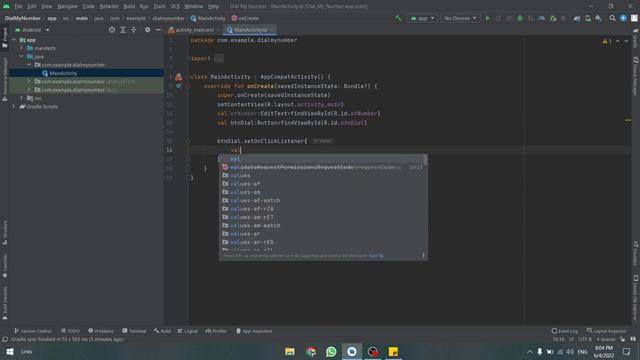Click the class gutter icon beside MainActivity
The height and width of the screenshot is (360, 640).
click(x=179, y=77)
